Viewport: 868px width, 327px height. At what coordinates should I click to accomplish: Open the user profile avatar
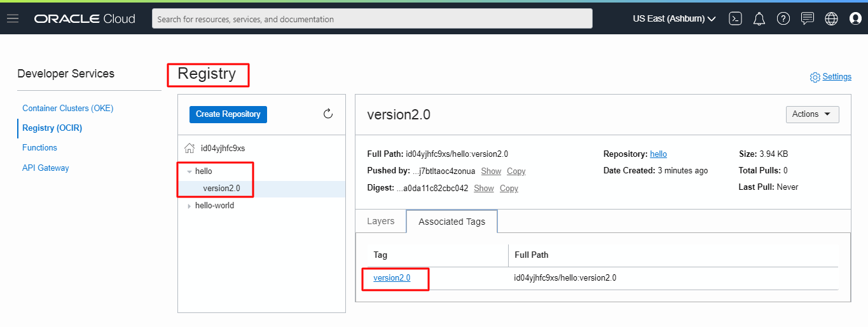coord(855,18)
